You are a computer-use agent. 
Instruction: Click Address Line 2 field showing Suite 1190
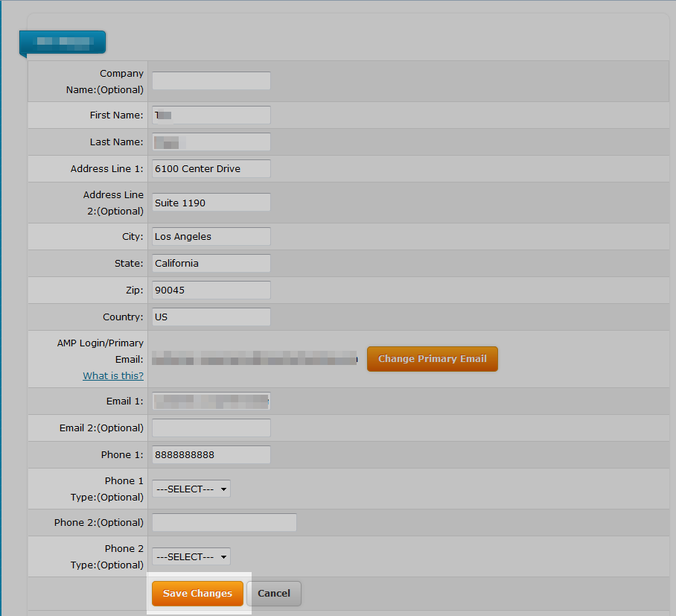(x=211, y=203)
